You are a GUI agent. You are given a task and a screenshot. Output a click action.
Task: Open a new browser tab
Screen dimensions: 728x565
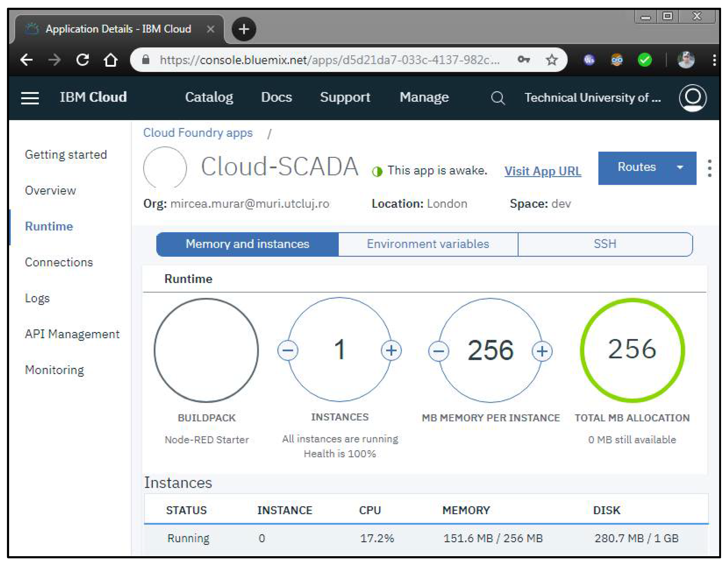(x=244, y=29)
